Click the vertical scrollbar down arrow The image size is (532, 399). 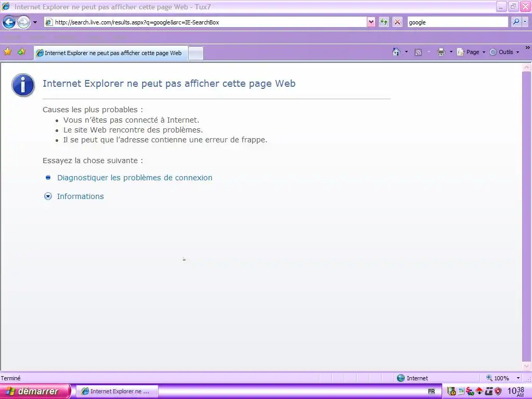click(527, 366)
